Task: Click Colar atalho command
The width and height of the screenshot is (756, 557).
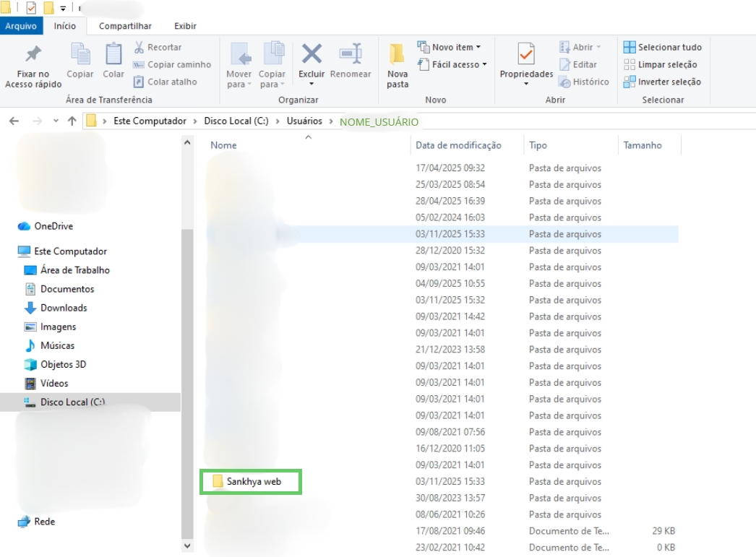Action: click(165, 82)
